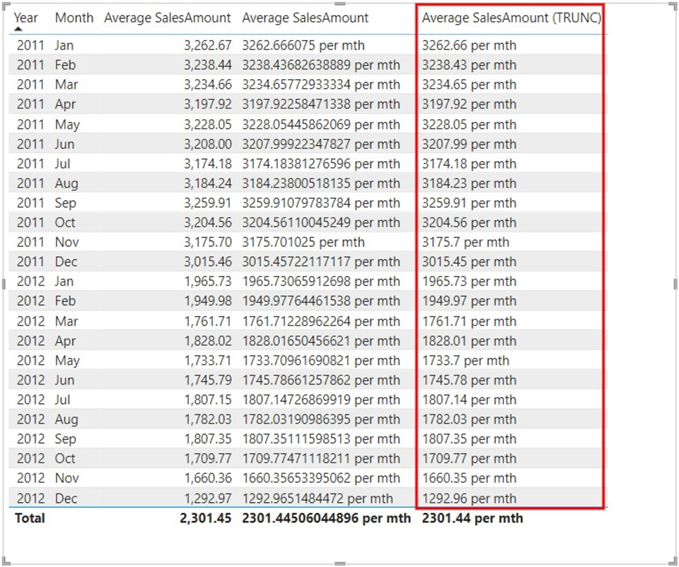Select the total 2301.44 per mth
679x567 pixels.
[472, 518]
